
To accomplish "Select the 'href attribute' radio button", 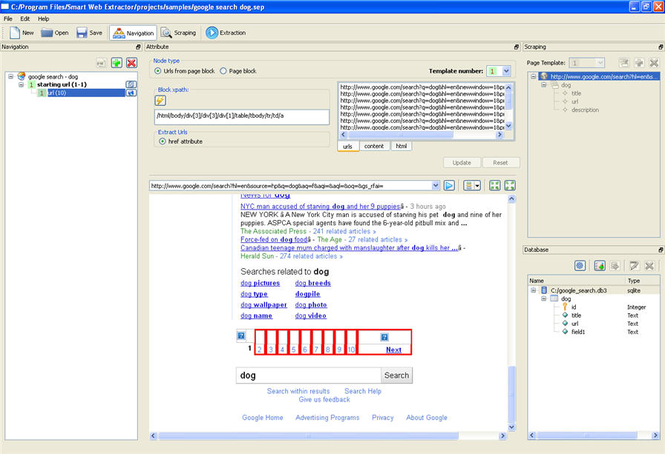I will 162,141.
